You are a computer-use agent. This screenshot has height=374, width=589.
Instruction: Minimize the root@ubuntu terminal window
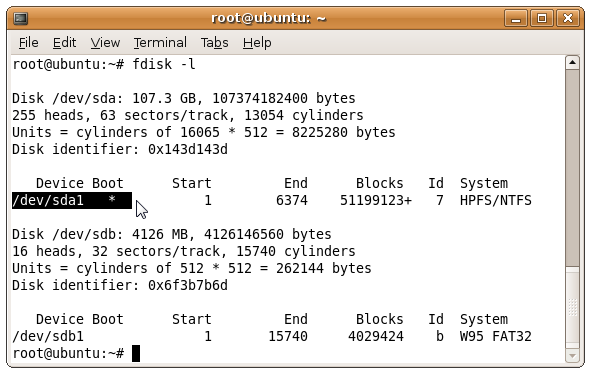point(516,18)
